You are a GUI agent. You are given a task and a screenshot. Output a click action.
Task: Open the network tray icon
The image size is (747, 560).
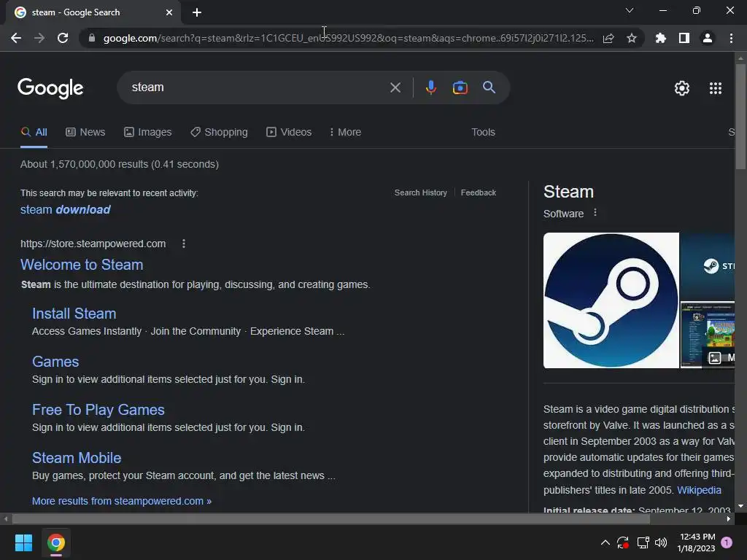point(643,542)
